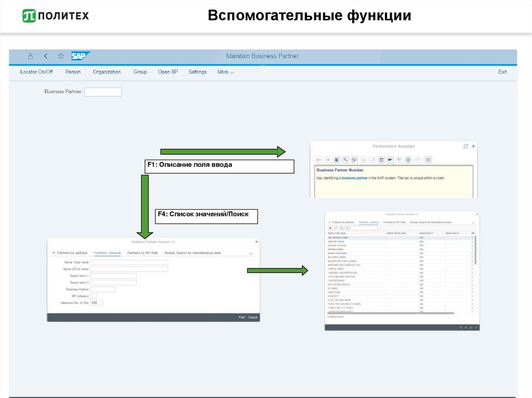Open the tab overflow menu in search dialog
532x398 pixels.
coord(251,253)
